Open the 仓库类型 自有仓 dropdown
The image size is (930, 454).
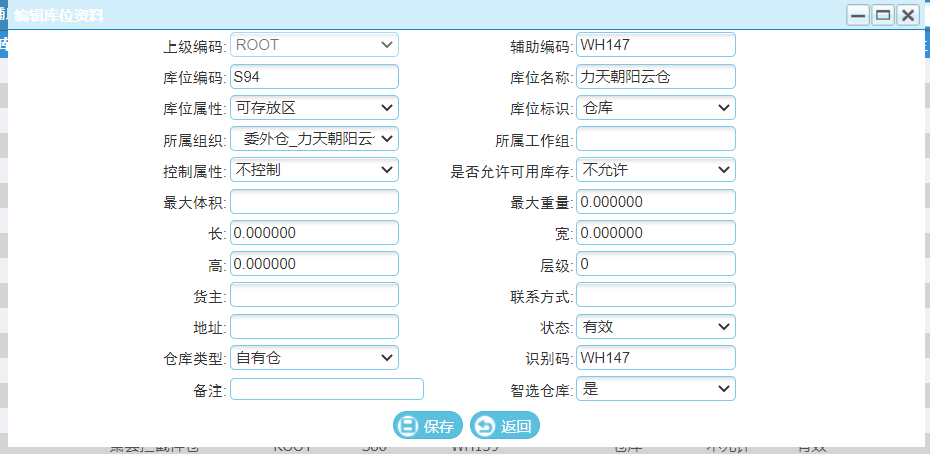(x=314, y=357)
